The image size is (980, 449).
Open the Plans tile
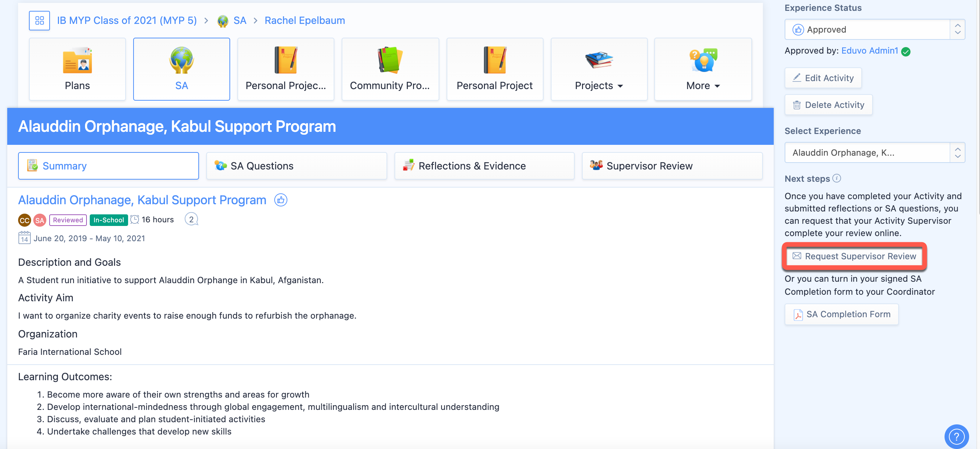click(x=77, y=69)
